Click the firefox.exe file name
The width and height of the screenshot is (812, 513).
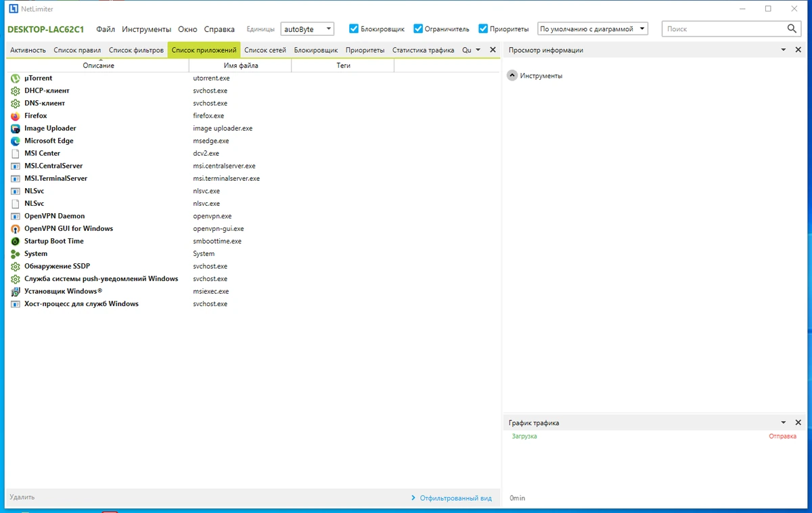coord(208,116)
